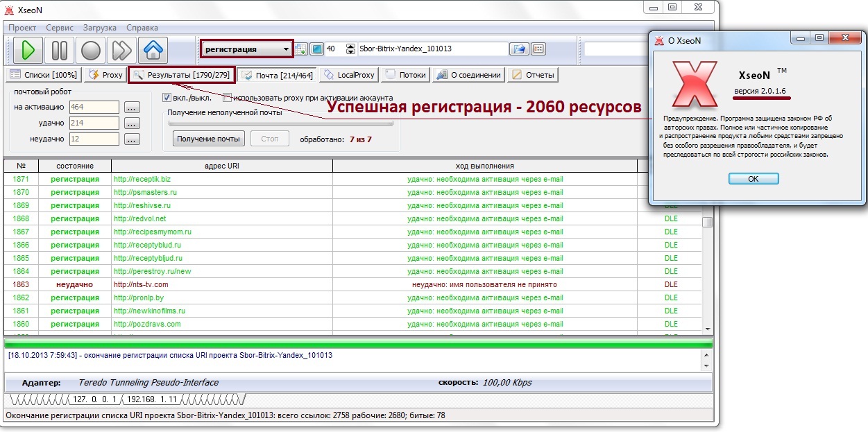Click the thread count spinner arrows
The height and width of the screenshot is (432, 868).
350,49
